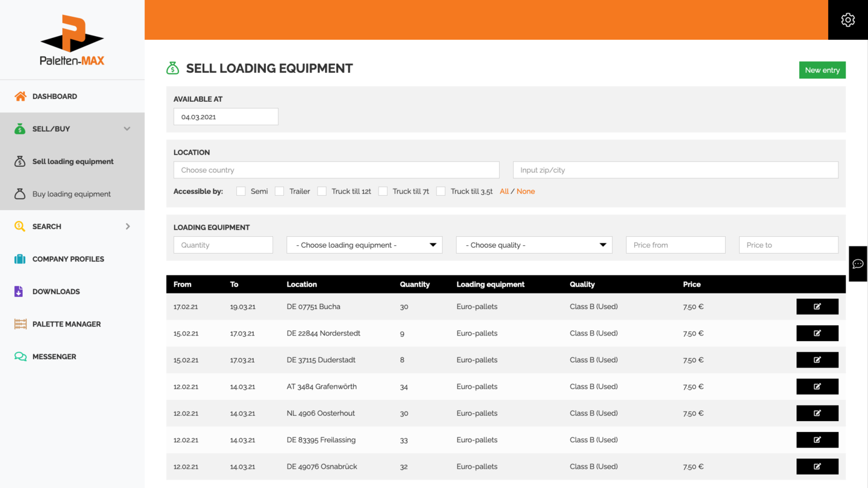The height and width of the screenshot is (488, 868).
Task: Click the Paletten-MAX logo
Action: click(x=72, y=40)
